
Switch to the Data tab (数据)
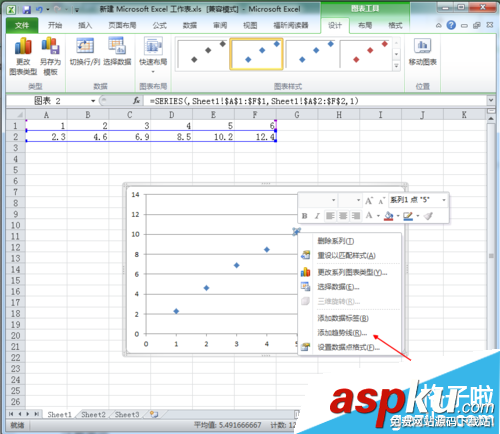click(x=190, y=25)
